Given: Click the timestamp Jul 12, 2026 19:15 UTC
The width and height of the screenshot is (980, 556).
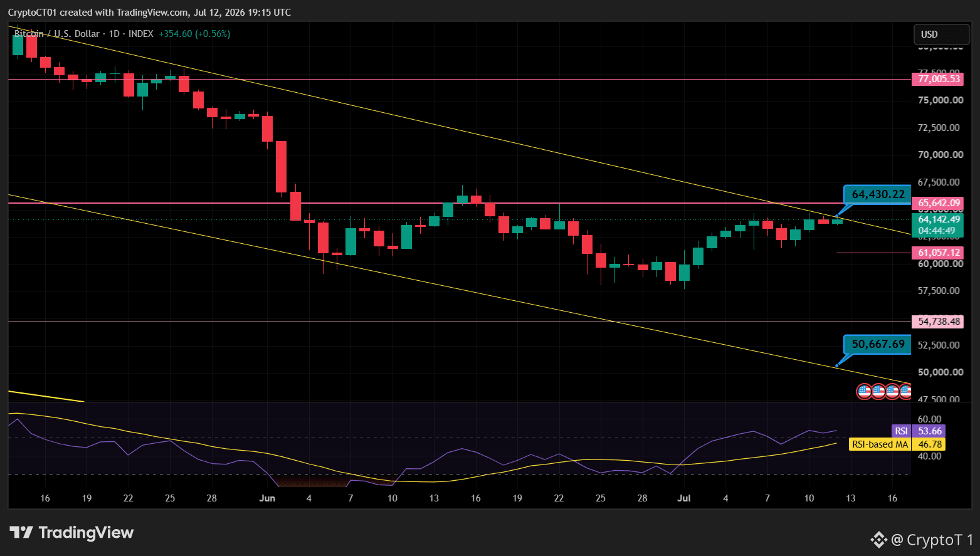Looking at the screenshot, I should pyautogui.click(x=243, y=13).
